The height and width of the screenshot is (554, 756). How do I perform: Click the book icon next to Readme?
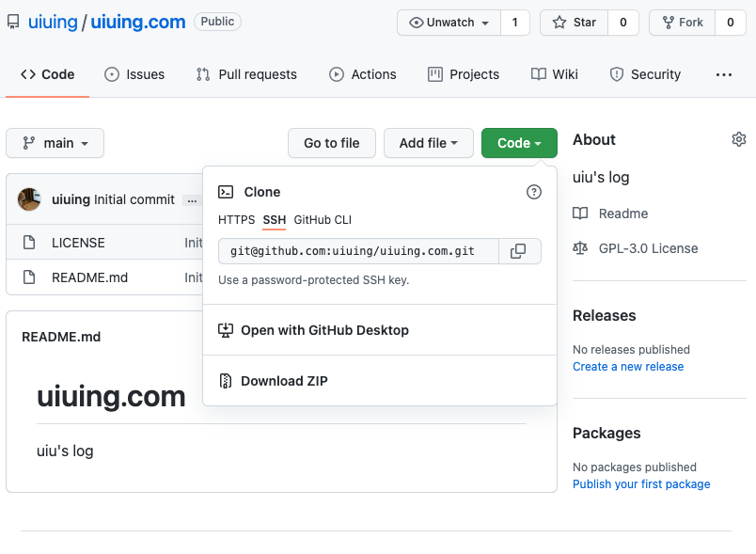point(580,214)
